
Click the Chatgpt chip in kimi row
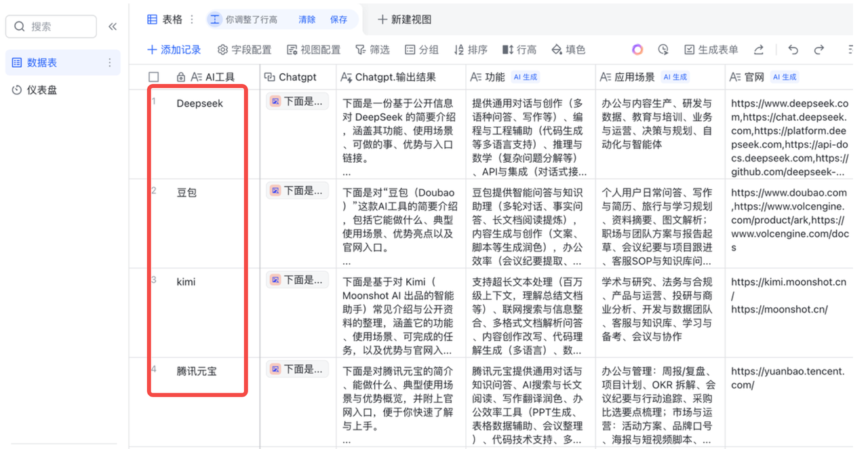[x=297, y=280]
